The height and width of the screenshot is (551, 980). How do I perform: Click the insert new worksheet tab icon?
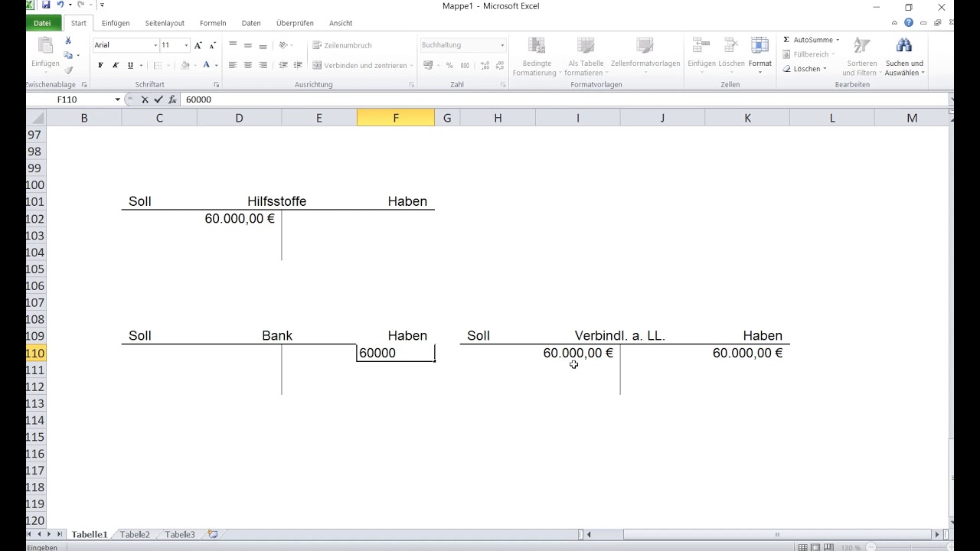pos(213,535)
